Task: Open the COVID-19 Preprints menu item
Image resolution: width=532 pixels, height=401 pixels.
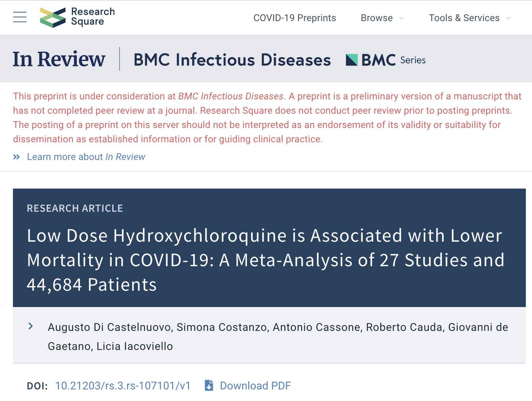Action: coord(295,18)
